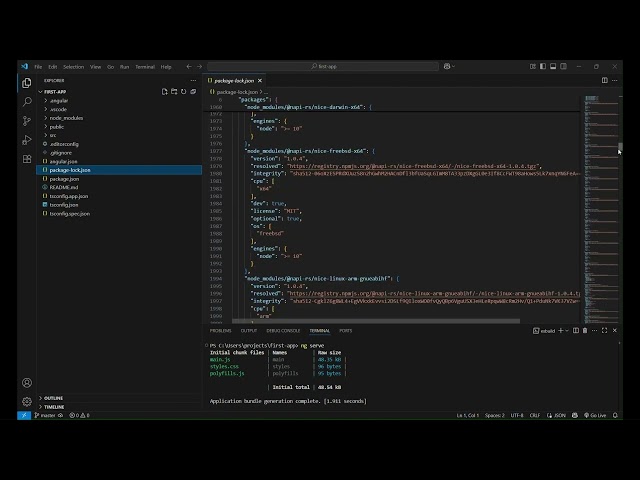Open Source Control view

click(x=27, y=121)
